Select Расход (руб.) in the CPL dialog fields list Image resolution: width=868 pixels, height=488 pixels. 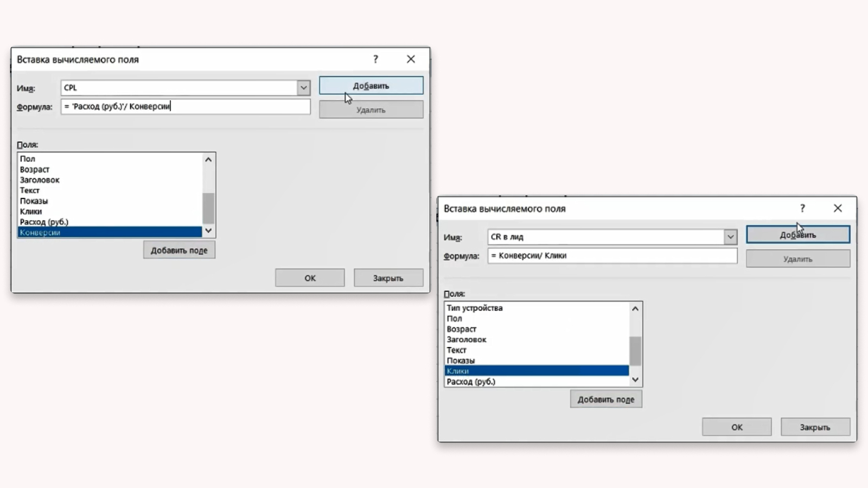(110, 222)
